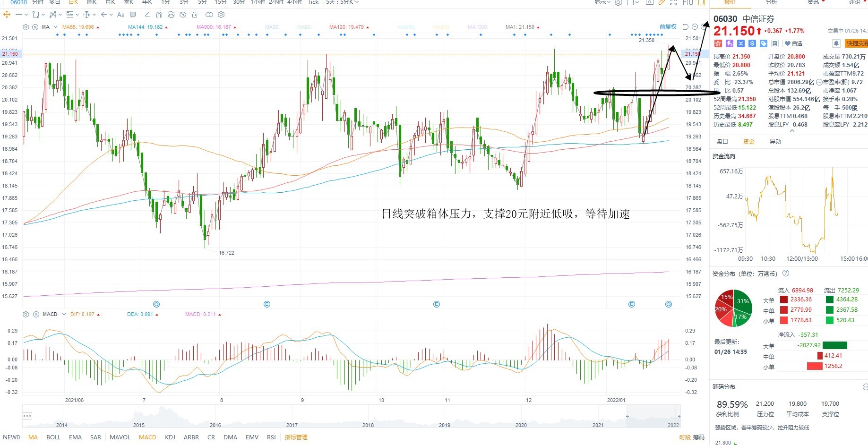Image resolution: width=868 pixels, height=445 pixels.
Task: Open 5天:5分K period dropdown
Action: point(342,2)
